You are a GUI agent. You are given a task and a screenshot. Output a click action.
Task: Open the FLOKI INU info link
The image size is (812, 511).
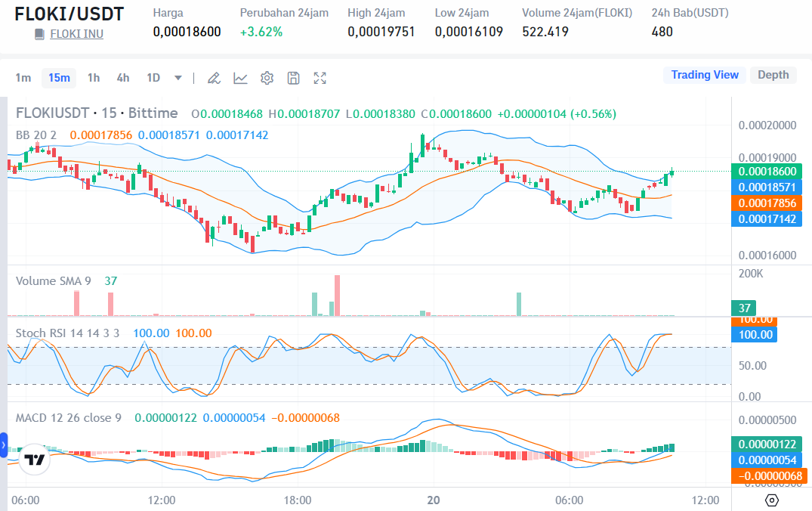(76, 34)
